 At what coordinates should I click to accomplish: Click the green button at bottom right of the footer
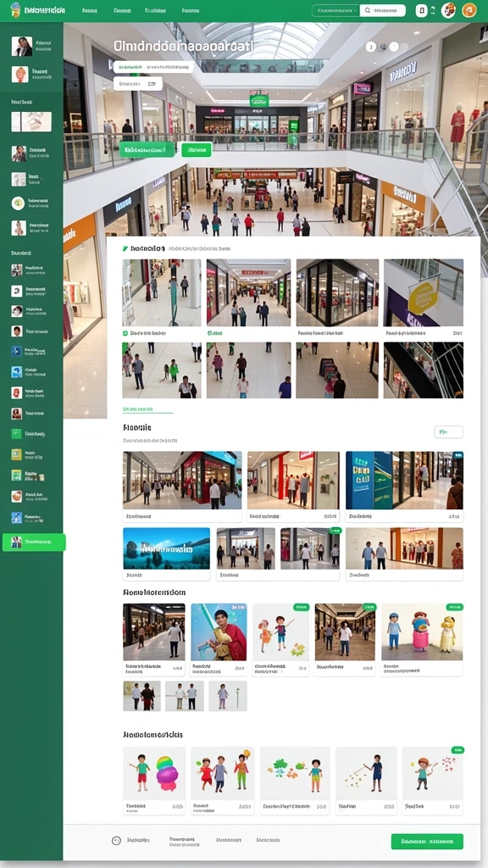(427, 842)
